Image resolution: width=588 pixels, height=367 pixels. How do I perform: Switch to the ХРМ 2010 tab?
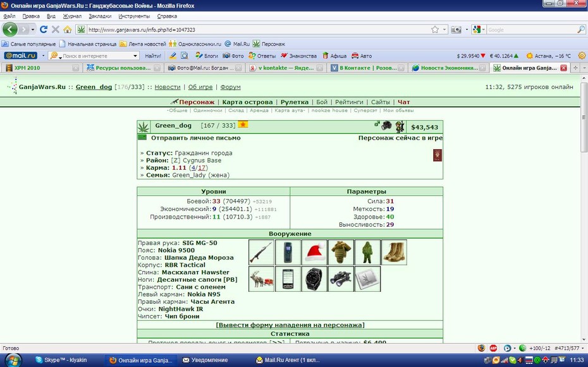[41, 68]
